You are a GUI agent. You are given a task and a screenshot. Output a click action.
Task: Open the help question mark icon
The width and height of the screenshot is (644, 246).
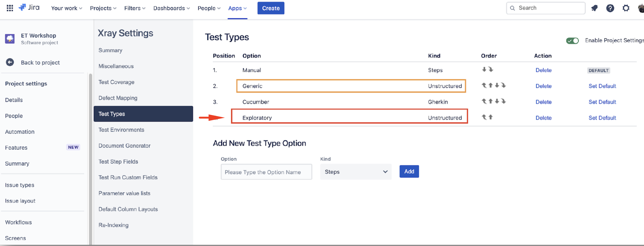point(610,8)
